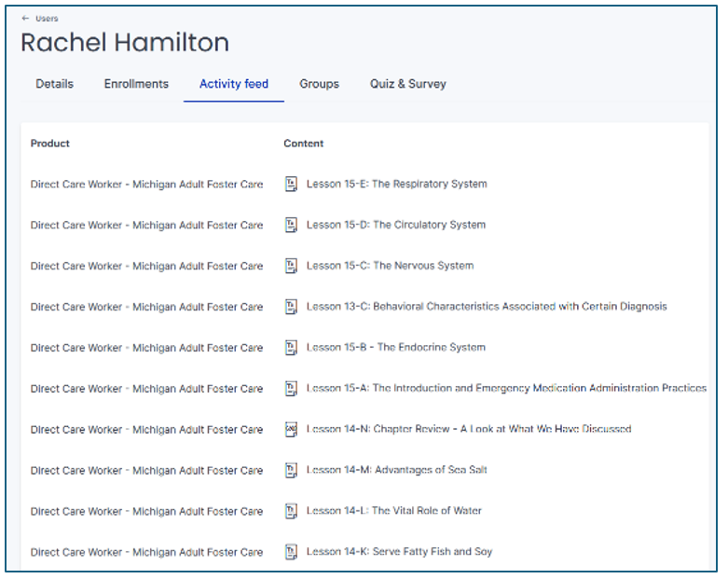
Task: Click the quiz icon beside Lesson 14-N Chapter Review
Action: coord(291,430)
